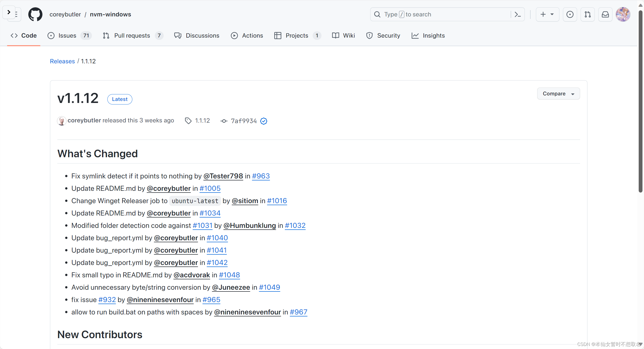The width and height of the screenshot is (644, 349).
Task: Expand the Compare dropdown
Action: click(558, 94)
